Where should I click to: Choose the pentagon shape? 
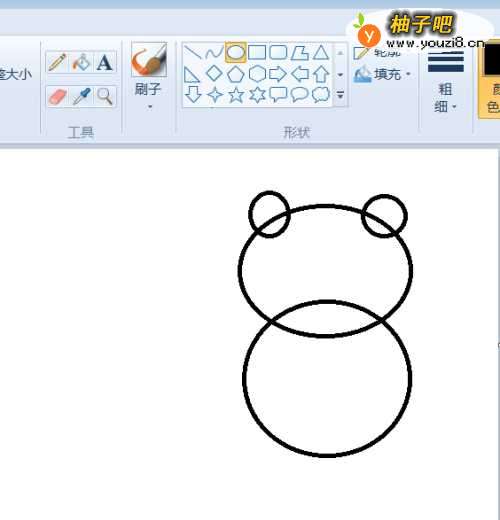point(236,74)
